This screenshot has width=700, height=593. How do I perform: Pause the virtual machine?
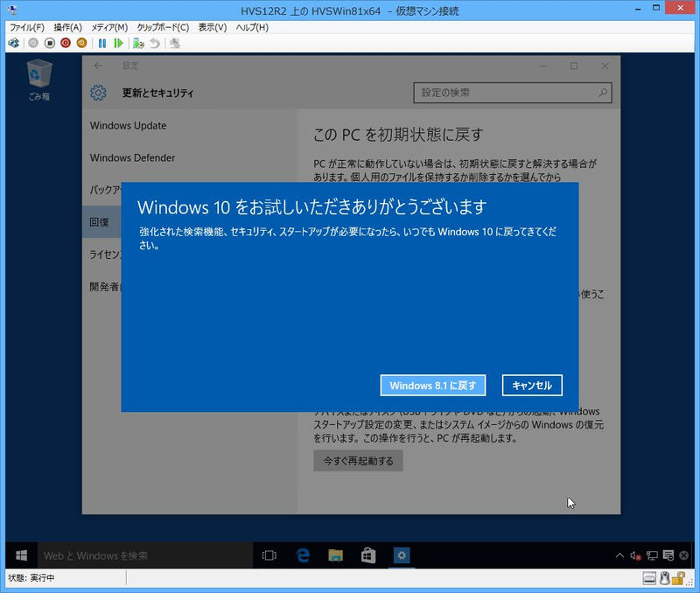coord(102,43)
